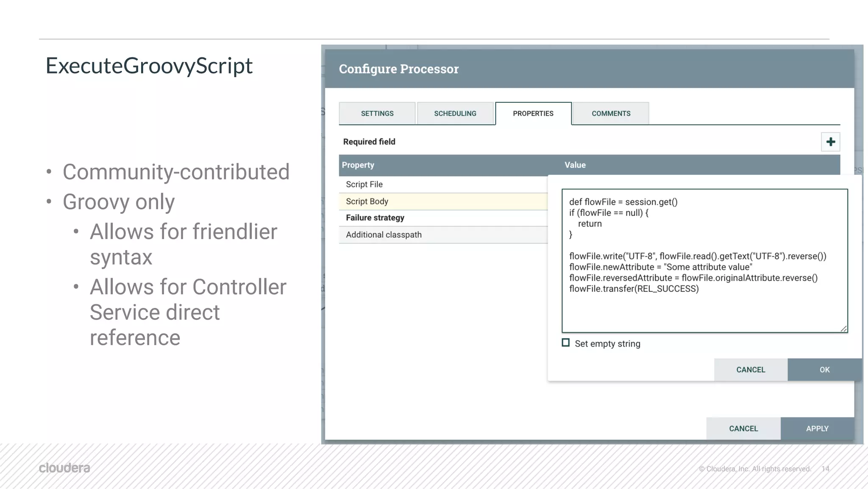The width and height of the screenshot is (868, 489).
Task: Select the Additional classpath property row
Action: [443, 235]
